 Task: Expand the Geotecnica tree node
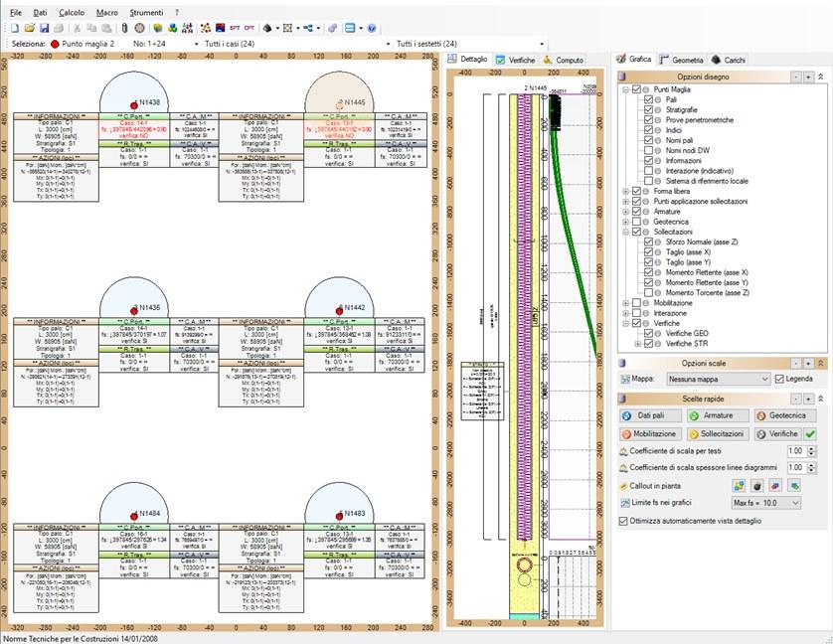pos(624,223)
